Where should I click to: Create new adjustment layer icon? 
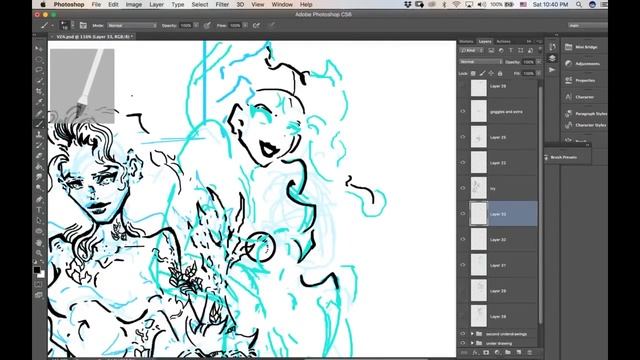(x=497, y=352)
